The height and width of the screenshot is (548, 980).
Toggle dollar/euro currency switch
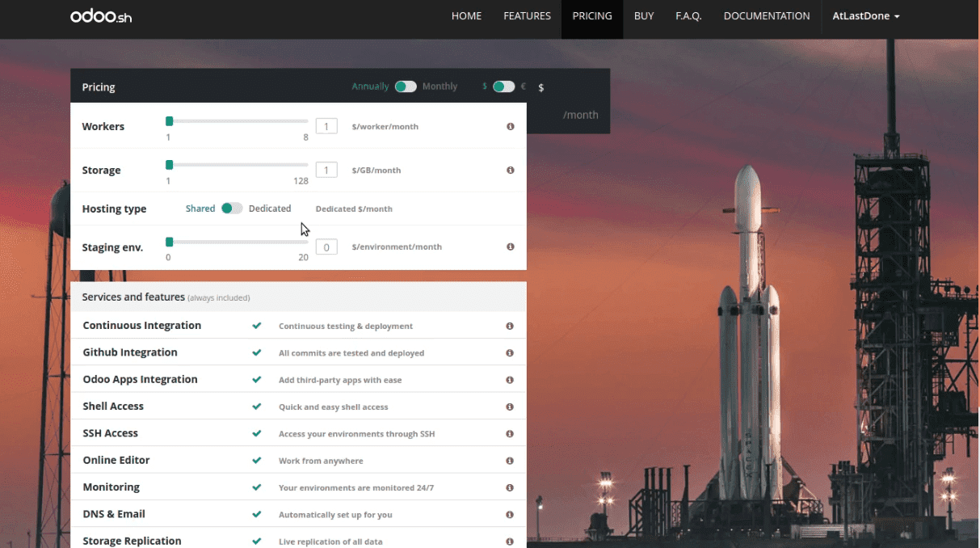[504, 86]
